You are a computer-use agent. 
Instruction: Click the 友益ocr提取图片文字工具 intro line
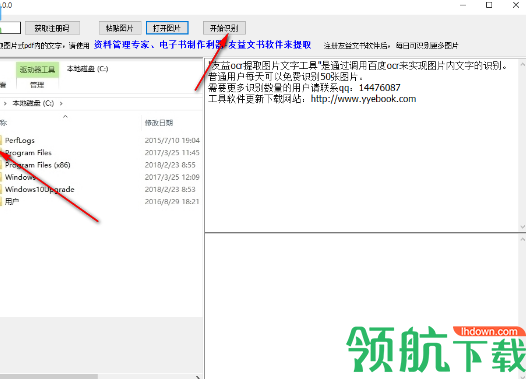[358, 66]
